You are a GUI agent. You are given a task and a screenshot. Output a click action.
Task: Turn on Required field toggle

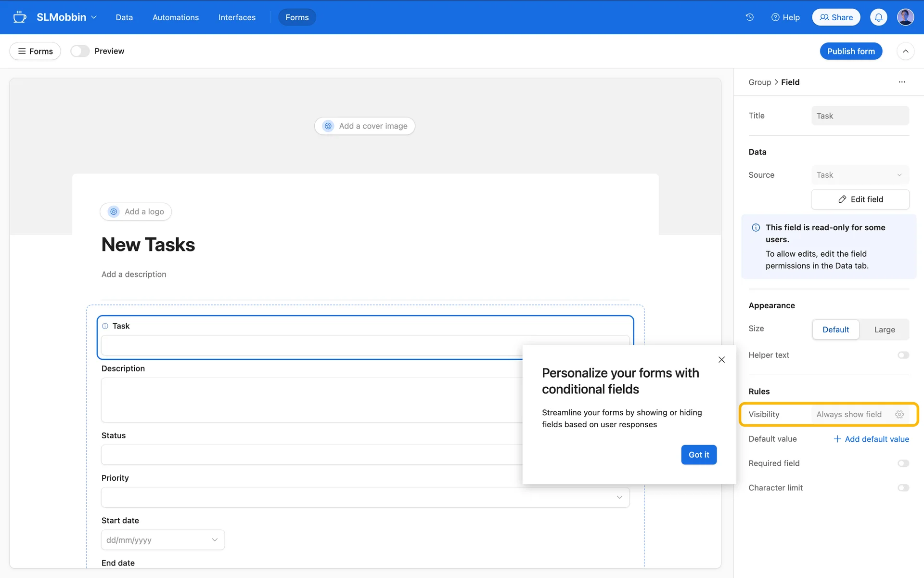(x=903, y=463)
